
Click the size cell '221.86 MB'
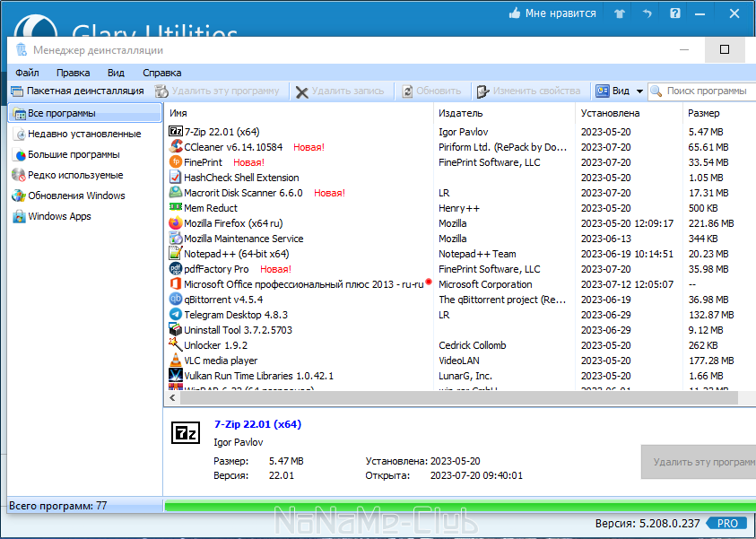pyautogui.click(x=711, y=223)
